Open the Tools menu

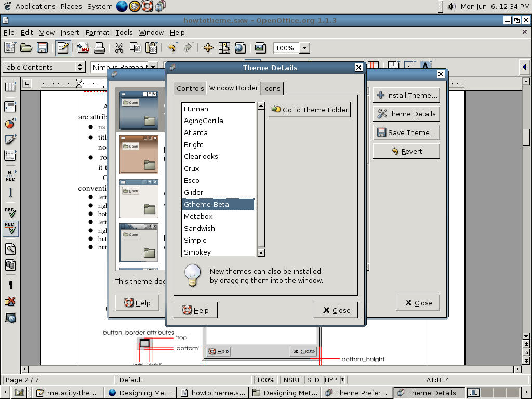124,32
